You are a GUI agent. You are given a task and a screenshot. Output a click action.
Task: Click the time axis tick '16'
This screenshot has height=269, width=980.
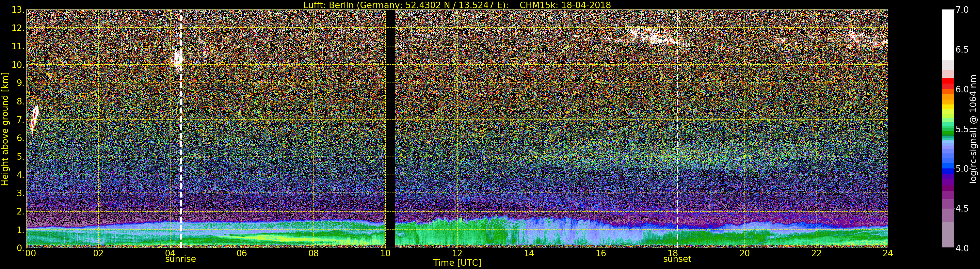[x=601, y=253]
